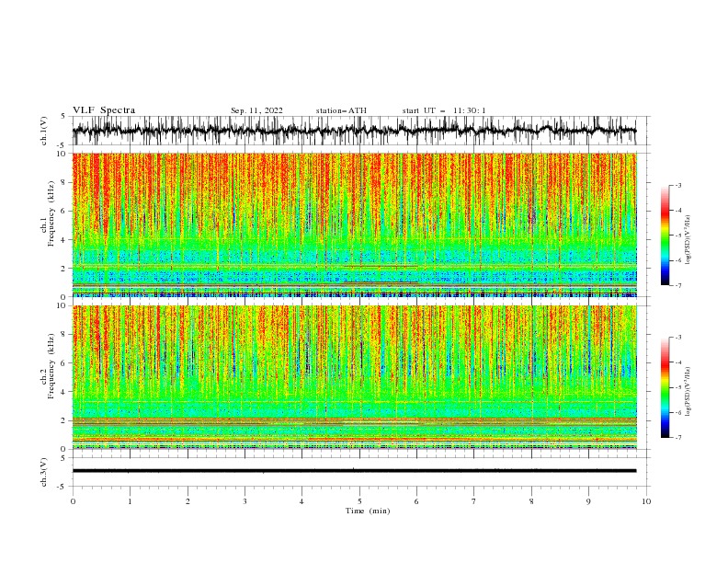Click the ch.1 spectrogram color scale bar
The width and height of the screenshot is (728, 563).
point(665,236)
